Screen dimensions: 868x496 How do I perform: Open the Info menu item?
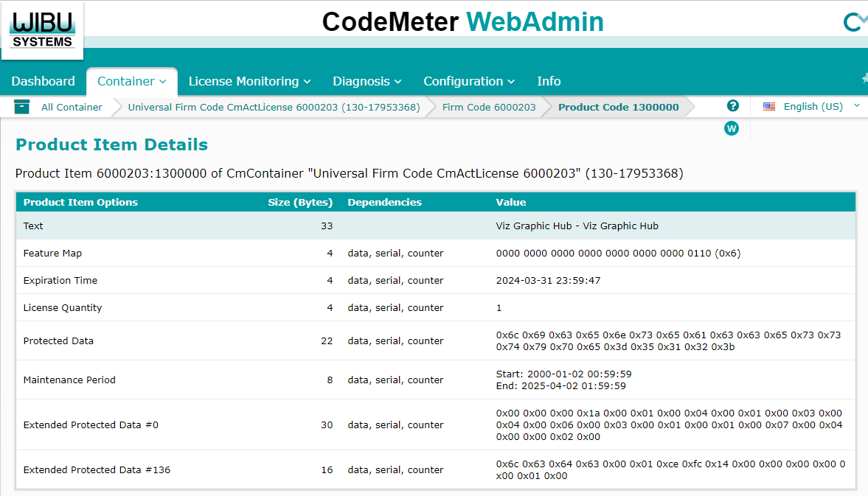tap(549, 81)
